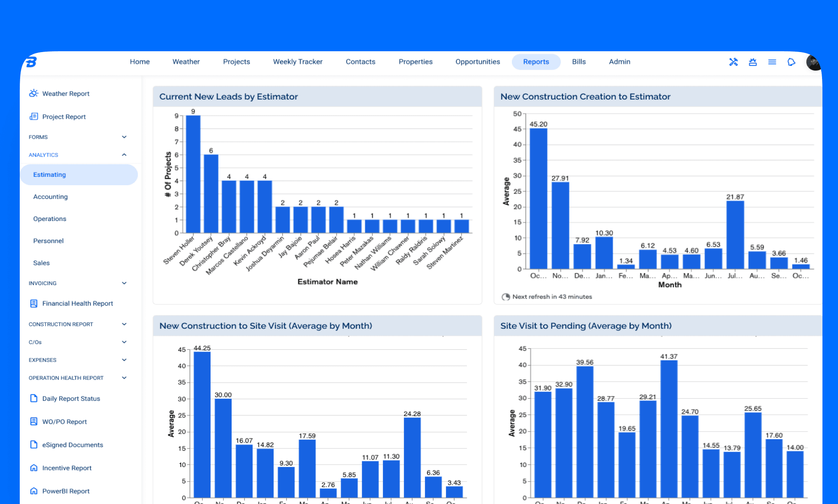Open the Project Report link
Screen dimensions: 838x504
click(x=64, y=116)
